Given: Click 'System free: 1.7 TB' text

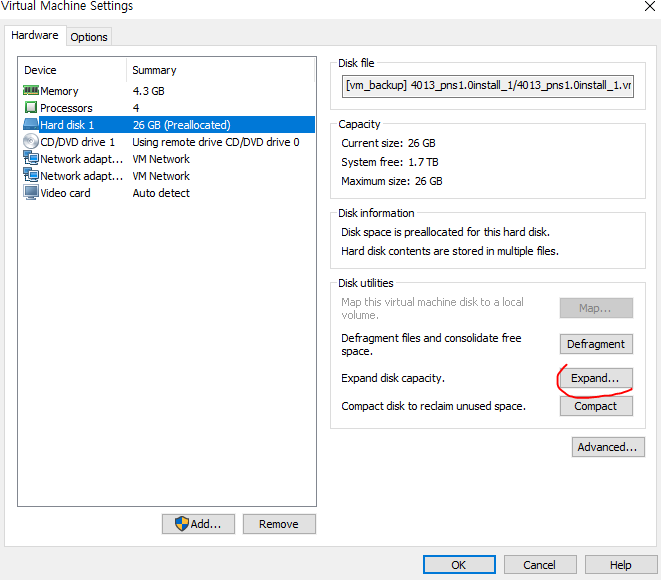Looking at the screenshot, I should click(x=390, y=162).
